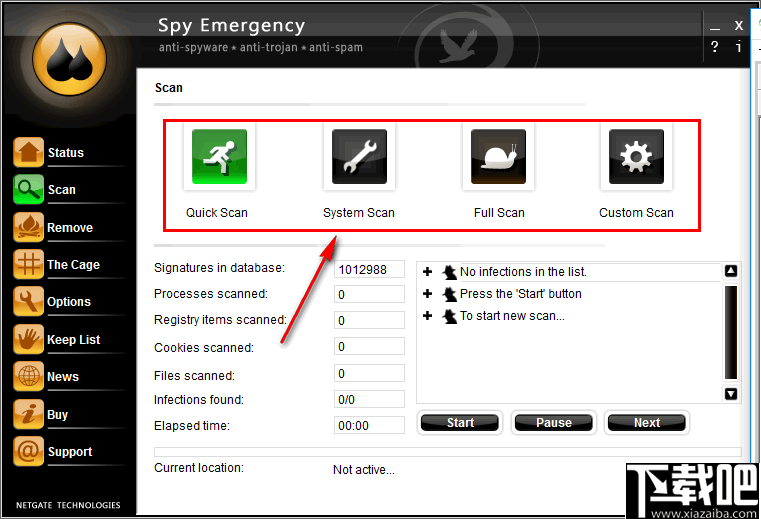Click the Options wrench icon in sidebar

click(29, 301)
